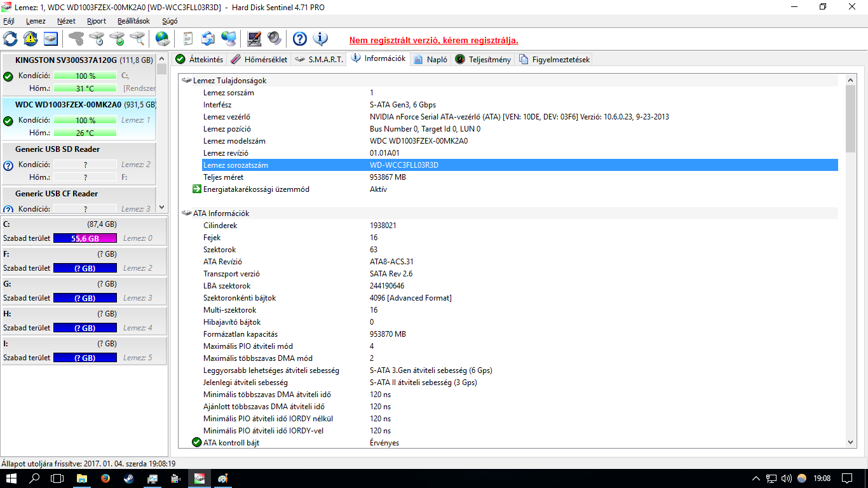Click the globe and monitor toolbar icon
Screen dimensions: 868x488
tap(229, 39)
